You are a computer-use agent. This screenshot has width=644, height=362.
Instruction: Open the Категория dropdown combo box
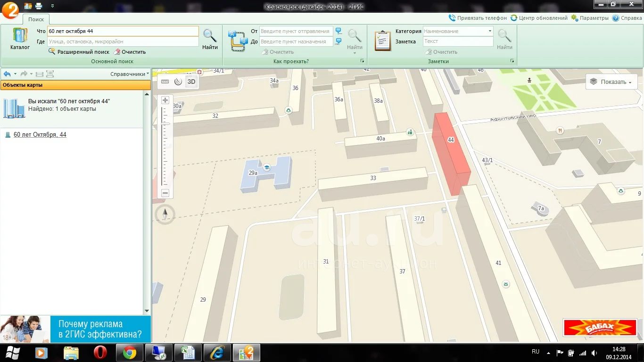click(458, 31)
